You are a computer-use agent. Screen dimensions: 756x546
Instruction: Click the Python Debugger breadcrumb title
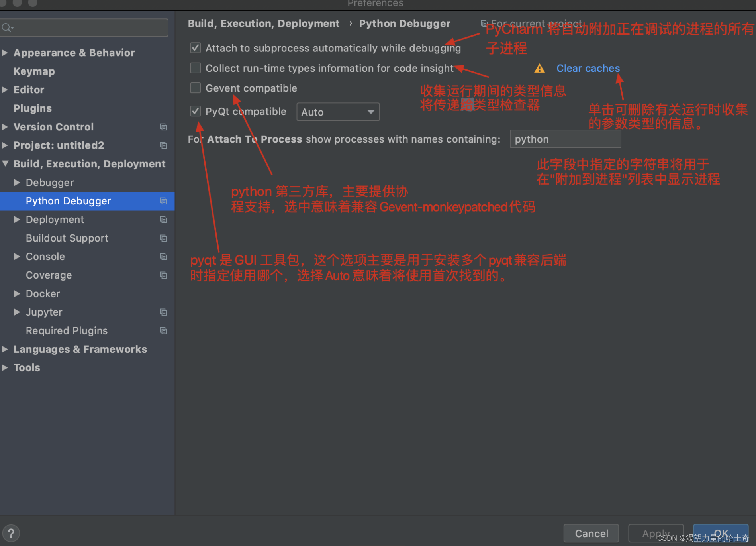[405, 24]
